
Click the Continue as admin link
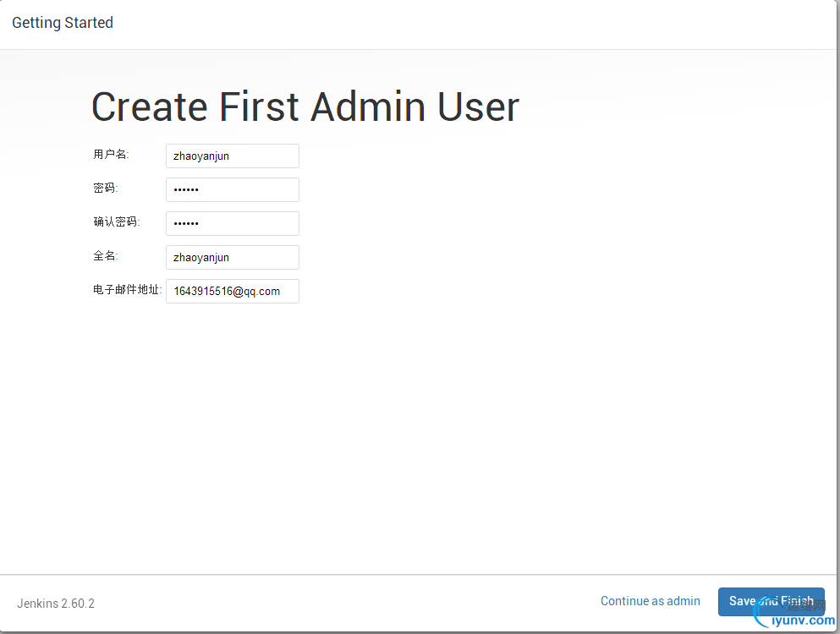(650, 601)
